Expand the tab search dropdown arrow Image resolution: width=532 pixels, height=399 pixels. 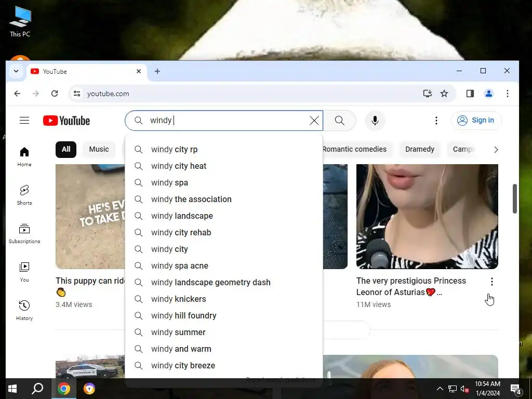point(16,71)
